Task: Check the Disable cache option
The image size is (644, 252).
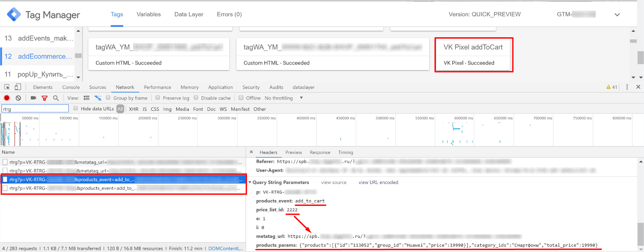Action: coord(196,98)
